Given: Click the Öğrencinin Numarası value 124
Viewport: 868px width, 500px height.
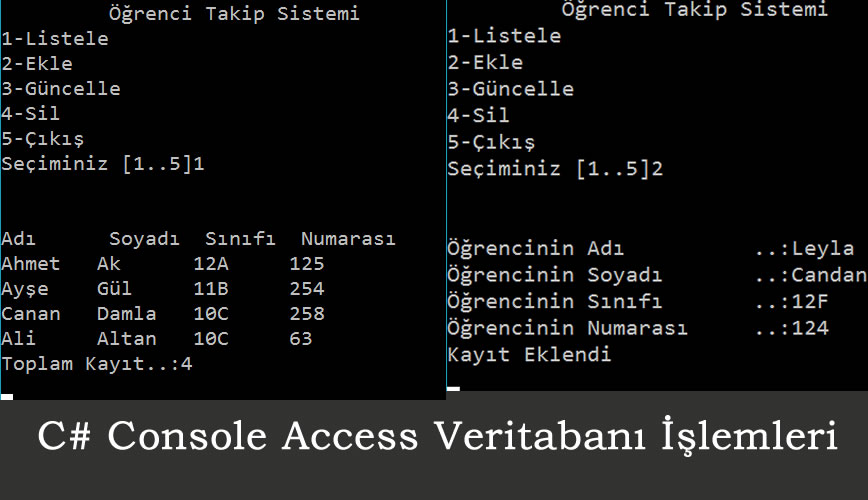Looking at the screenshot, I should click(810, 328).
